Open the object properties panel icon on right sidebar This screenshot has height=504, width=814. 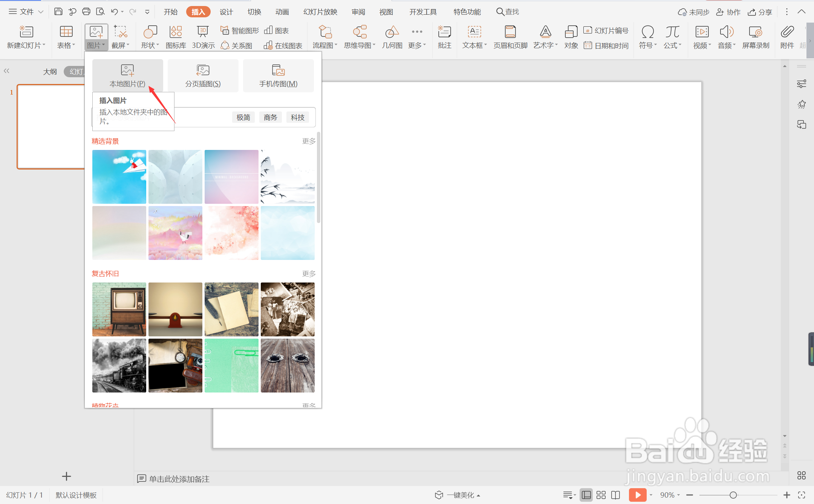802,84
